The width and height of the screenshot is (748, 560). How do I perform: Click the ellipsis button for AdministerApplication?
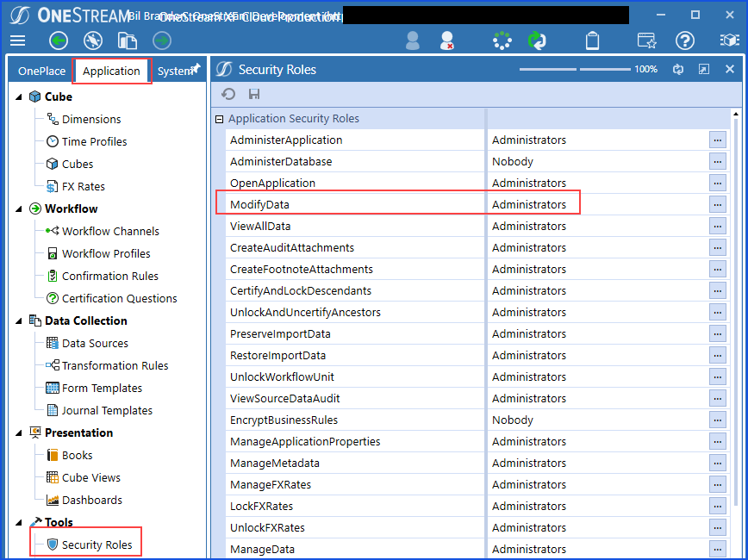click(x=718, y=140)
